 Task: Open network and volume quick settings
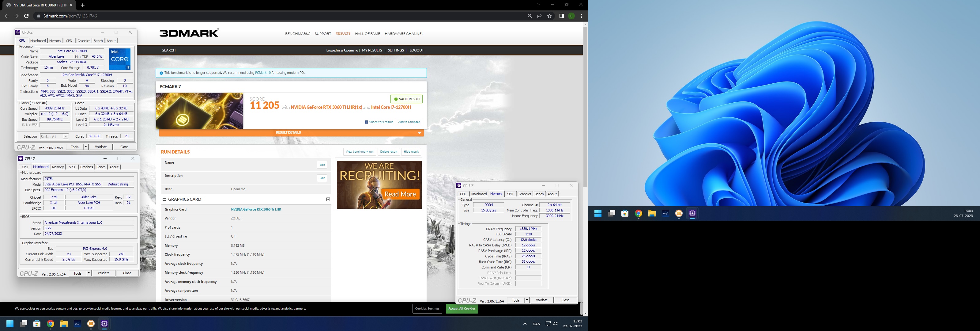551,324
